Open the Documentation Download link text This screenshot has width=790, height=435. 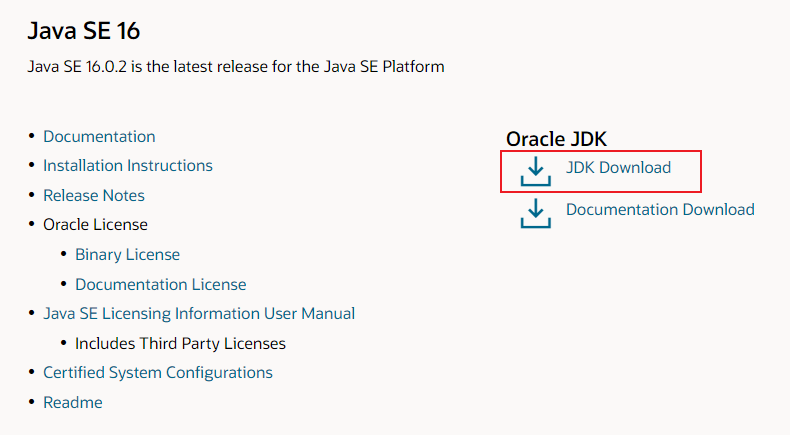pyautogui.click(x=660, y=209)
